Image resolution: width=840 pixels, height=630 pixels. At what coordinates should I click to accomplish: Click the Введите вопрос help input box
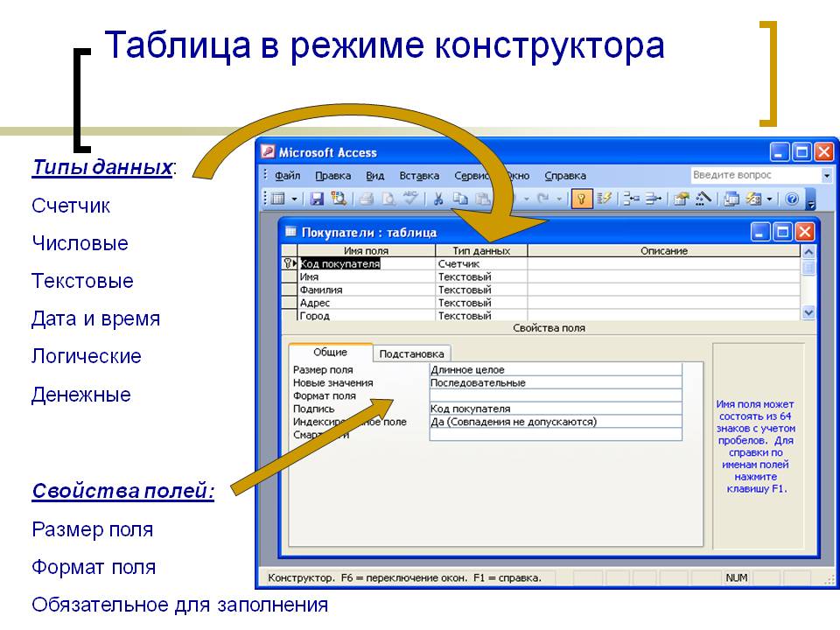tap(754, 175)
